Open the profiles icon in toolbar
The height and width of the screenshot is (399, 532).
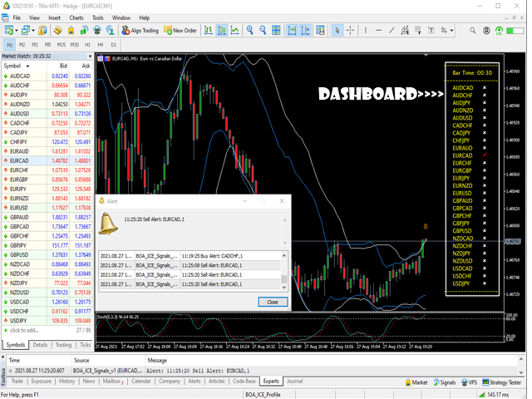pos(25,31)
